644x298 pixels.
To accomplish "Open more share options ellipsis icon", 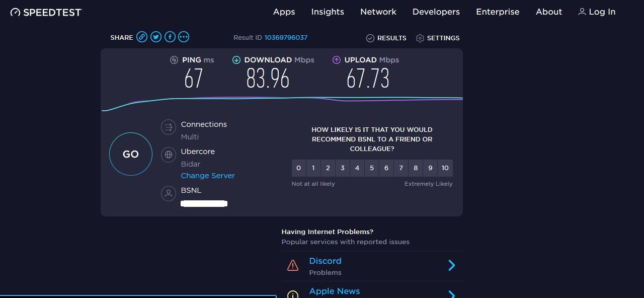I will point(184,37).
